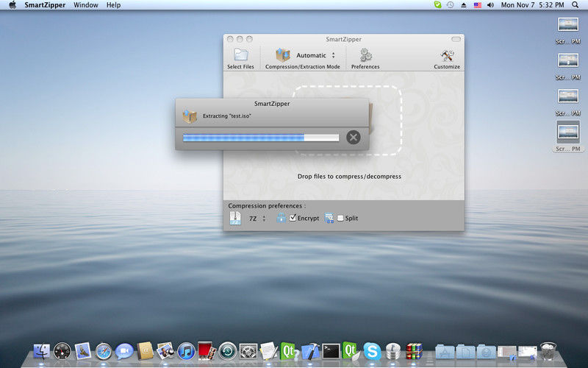Open the Apple menu
Viewport: 588px width, 368px height.
[x=12, y=5]
